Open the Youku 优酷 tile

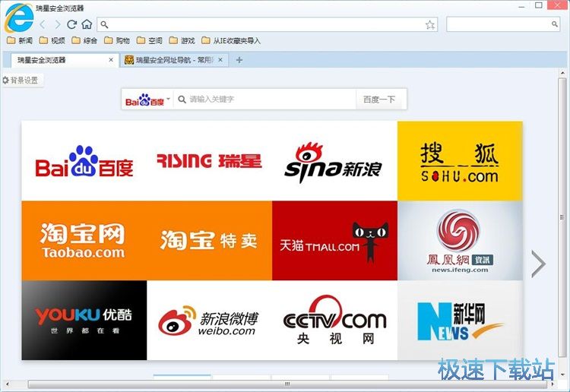point(84,320)
